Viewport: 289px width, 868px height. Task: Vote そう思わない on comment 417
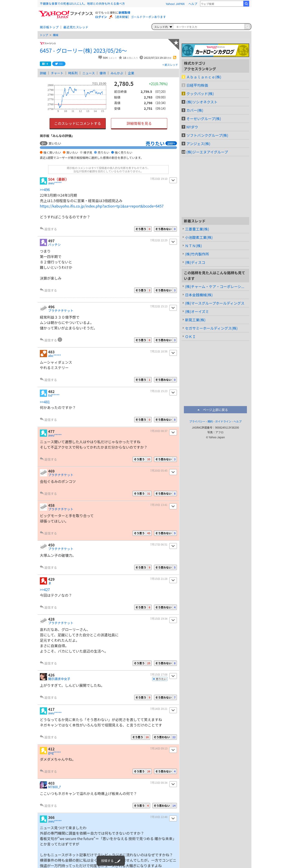coord(165,737)
